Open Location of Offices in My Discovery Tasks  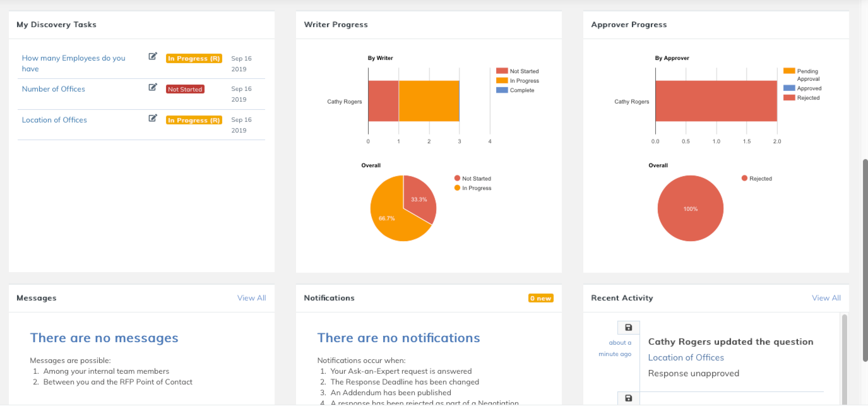(x=54, y=120)
